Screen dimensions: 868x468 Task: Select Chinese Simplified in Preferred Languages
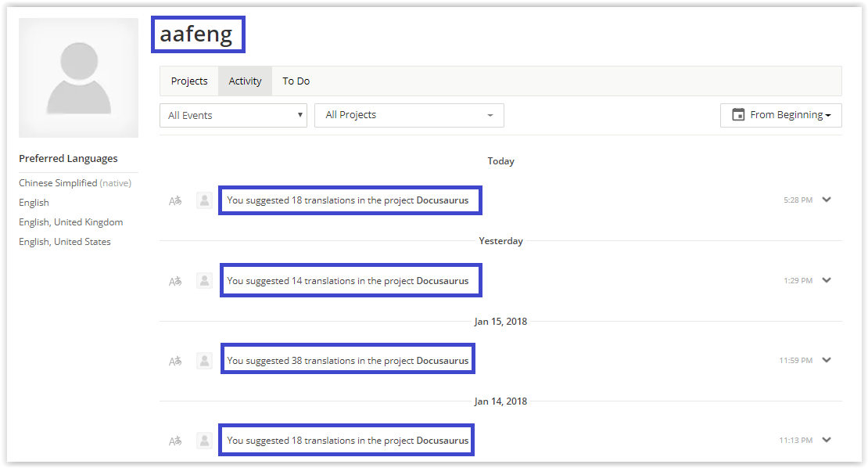click(x=58, y=183)
